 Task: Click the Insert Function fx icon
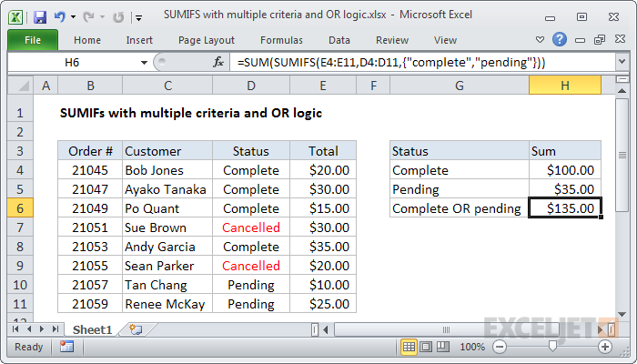click(218, 62)
